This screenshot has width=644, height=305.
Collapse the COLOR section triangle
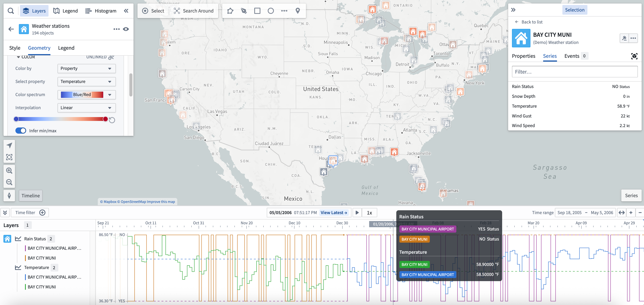18,57
